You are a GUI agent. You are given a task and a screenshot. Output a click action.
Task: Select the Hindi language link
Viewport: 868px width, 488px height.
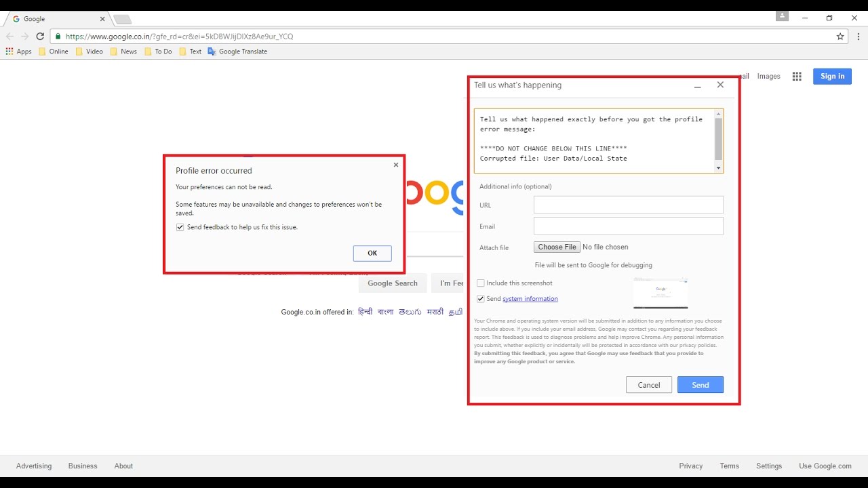[365, 312]
